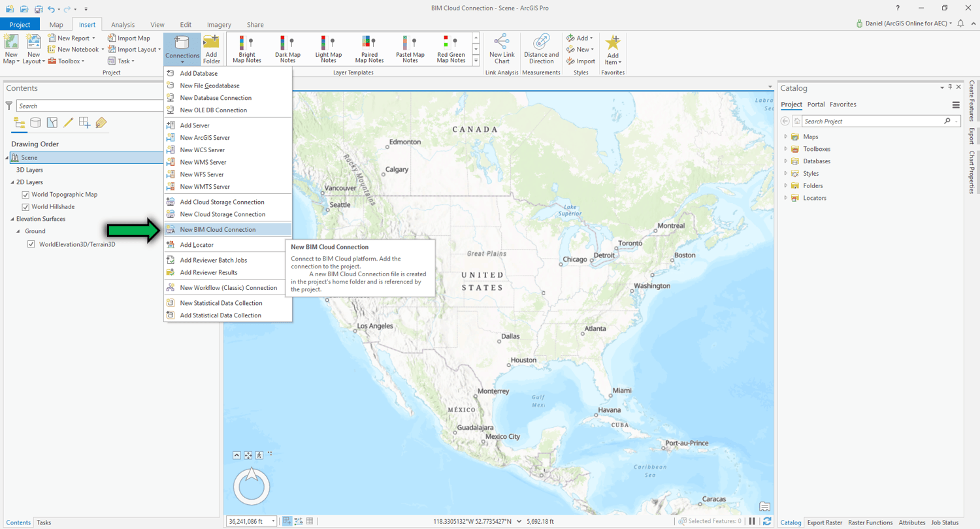Select List By Data Source icon
Image resolution: width=980 pixels, height=529 pixels.
[x=35, y=123]
